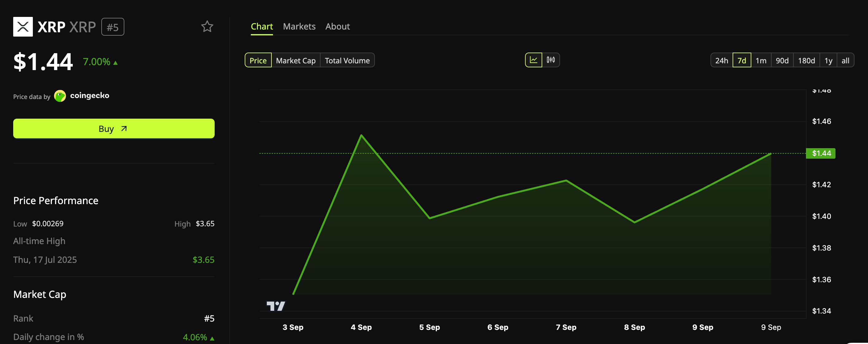This screenshot has height=344, width=868.
Task: Click the All-time High label
Action: pyautogui.click(x=39, y=241)
